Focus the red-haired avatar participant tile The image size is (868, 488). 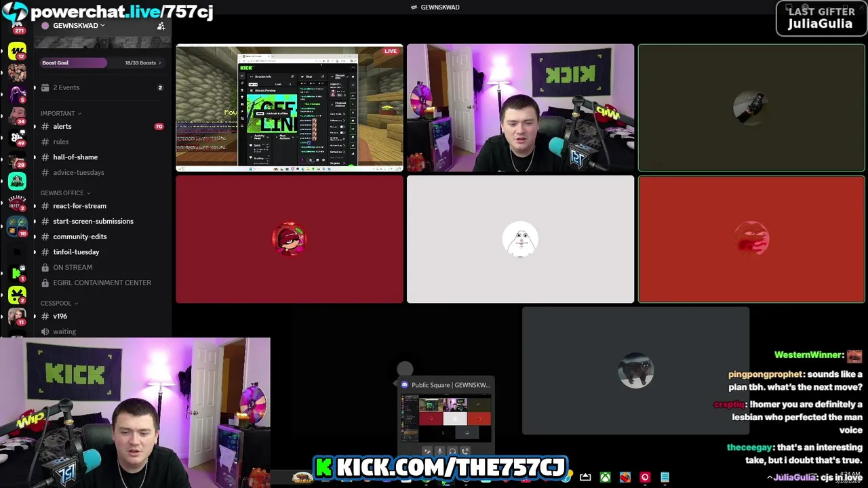pos(290,239)
